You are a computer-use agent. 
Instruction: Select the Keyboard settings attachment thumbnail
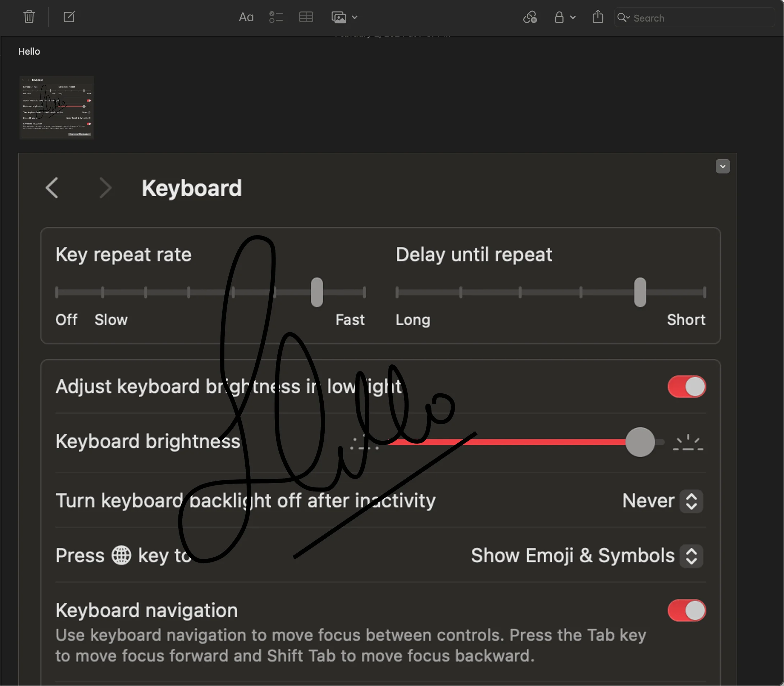click(57, 108)
